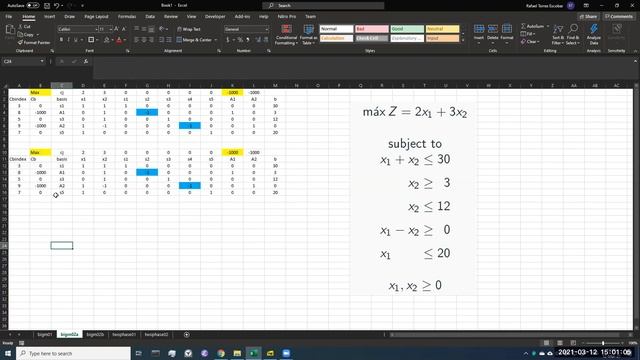Open the Font Color dropdown arrow
Screen dimensions: 640x360
(x=124, y=40)
